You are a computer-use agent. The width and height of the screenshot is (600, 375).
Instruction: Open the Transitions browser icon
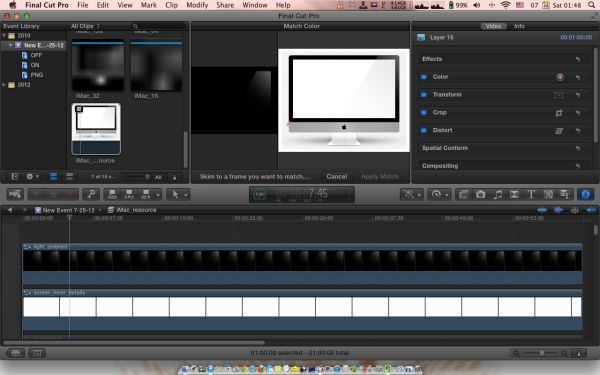(514, 194)
